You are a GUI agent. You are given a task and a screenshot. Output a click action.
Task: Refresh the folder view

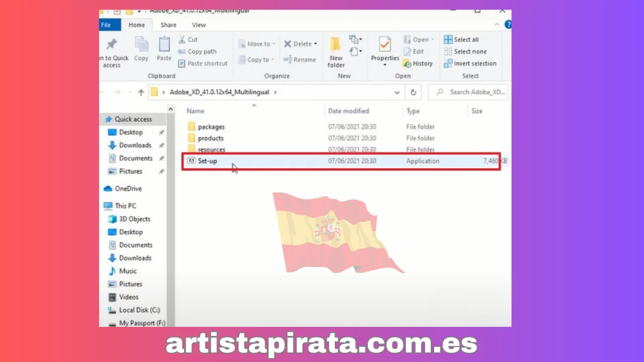tap(413, 93)
